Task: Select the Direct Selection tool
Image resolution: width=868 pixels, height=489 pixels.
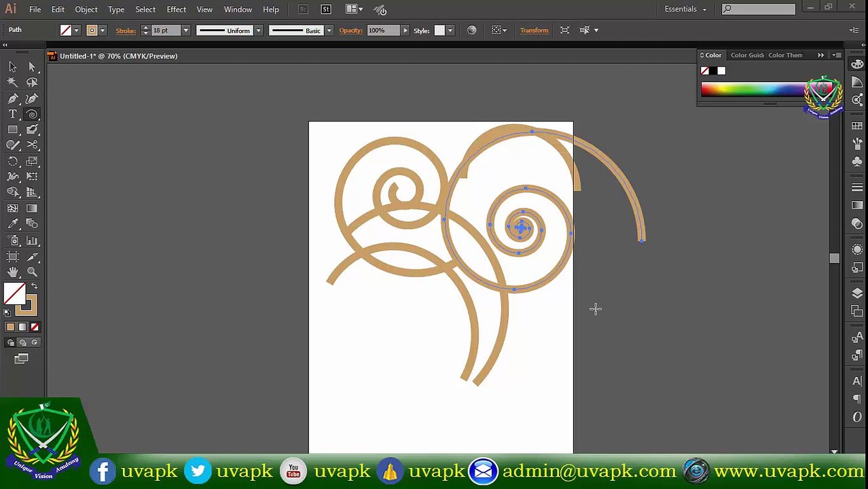Action: point(32,66)
